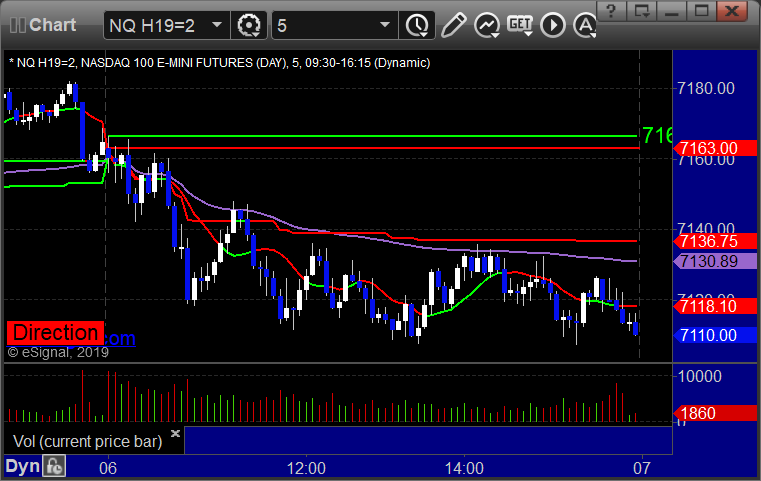Select the 7118.10 price label
Viewport: 761px width, 481px height.
point(715,306)
